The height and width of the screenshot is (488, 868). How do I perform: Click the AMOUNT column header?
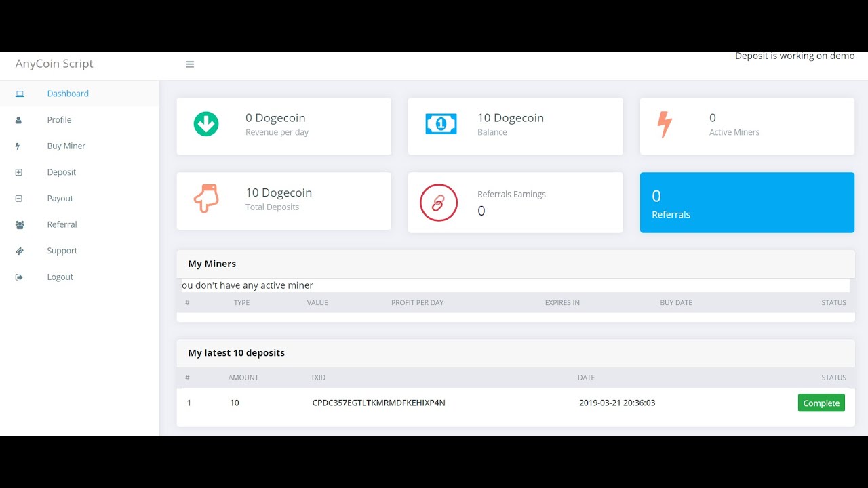click(243, 378)
